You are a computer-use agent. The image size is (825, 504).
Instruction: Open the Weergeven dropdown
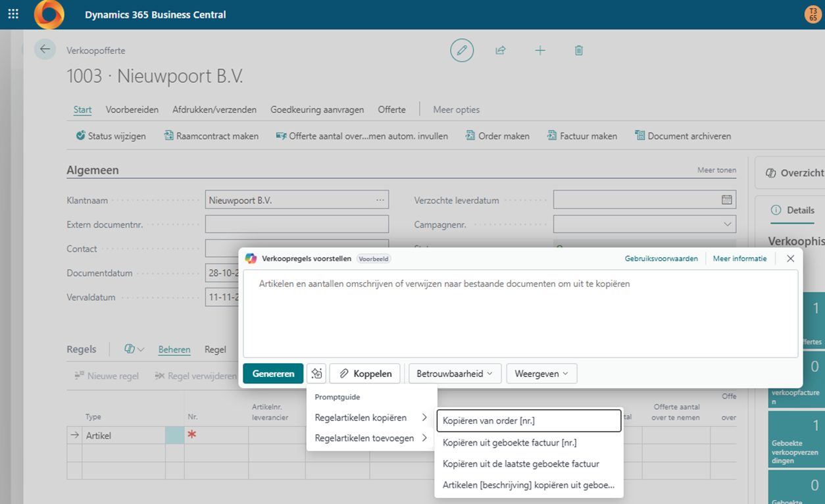click(541, 374)
